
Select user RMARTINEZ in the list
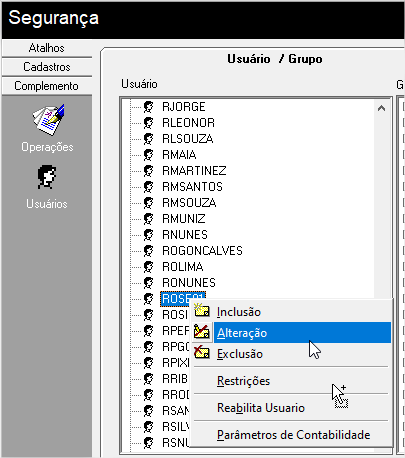coord(194,171)
